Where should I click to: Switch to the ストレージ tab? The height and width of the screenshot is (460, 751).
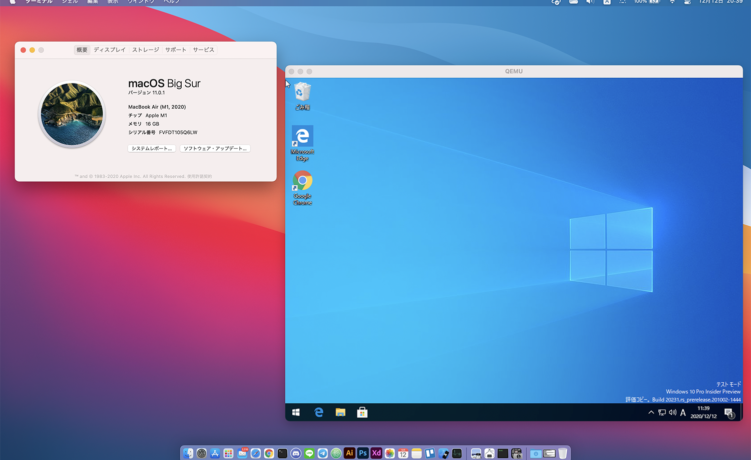point(146,50)
